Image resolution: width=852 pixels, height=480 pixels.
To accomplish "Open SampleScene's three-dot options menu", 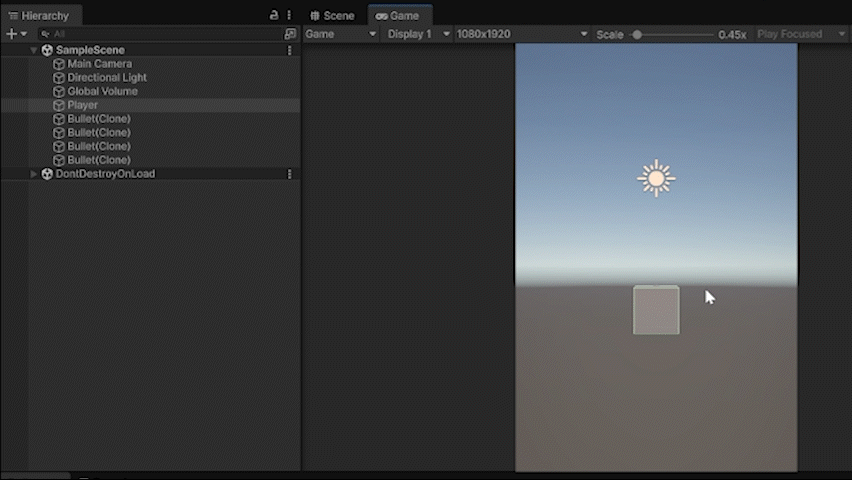I will pos(290,50).
